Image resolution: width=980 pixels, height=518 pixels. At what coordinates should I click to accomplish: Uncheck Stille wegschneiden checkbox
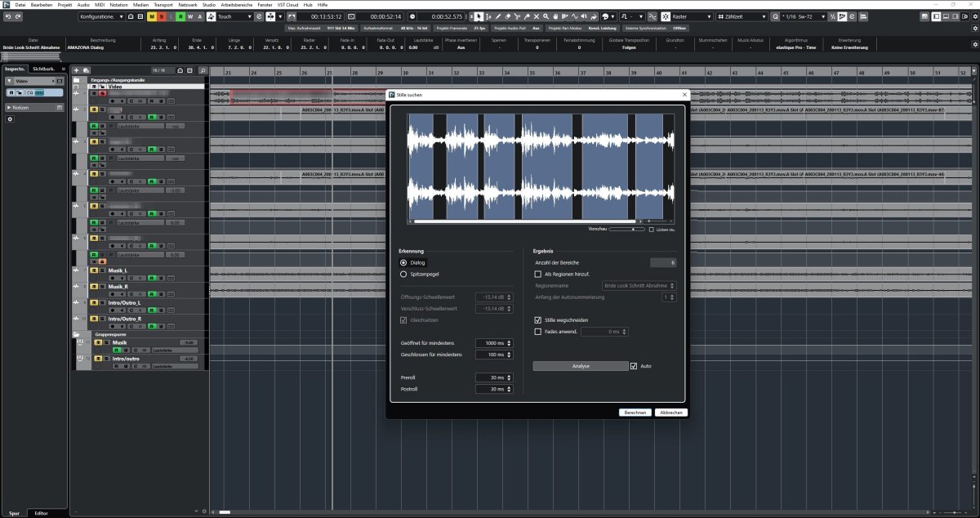pyautogui.click(x=537, y=320)
